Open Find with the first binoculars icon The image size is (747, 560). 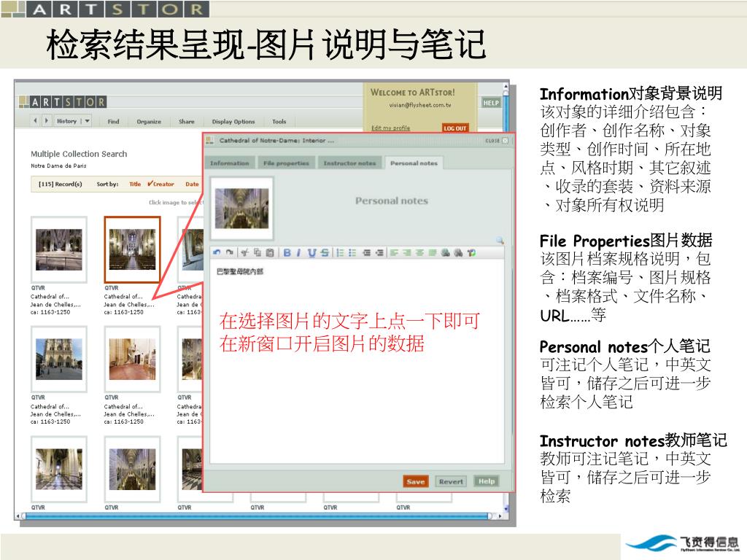click(x=446, y=252)
